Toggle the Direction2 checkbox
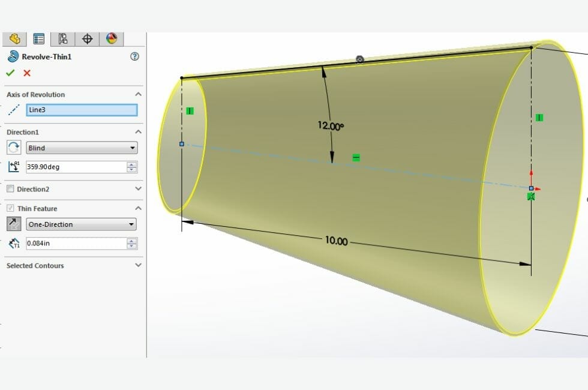The image size is (588, 390). (x=10, y=189)
